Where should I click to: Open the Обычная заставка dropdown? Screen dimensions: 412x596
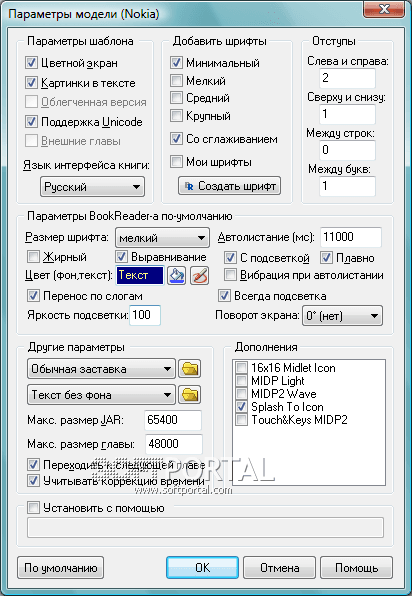pyautogui.click(x=101, y=369)
